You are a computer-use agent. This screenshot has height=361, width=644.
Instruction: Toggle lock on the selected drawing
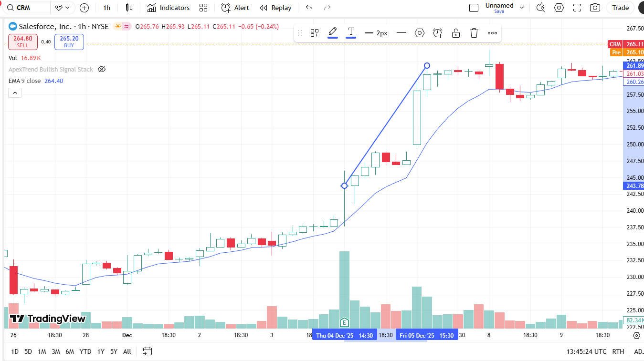[456, 33]
